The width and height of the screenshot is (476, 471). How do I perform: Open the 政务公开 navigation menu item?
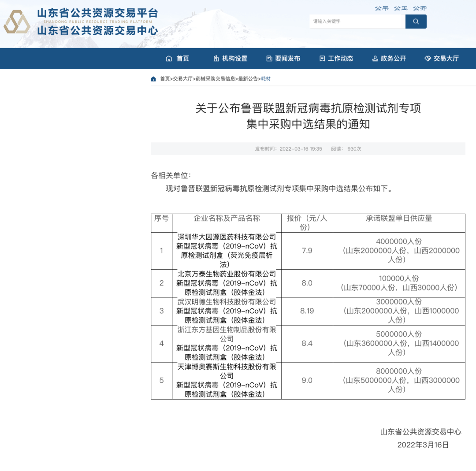tap(389, 59)
